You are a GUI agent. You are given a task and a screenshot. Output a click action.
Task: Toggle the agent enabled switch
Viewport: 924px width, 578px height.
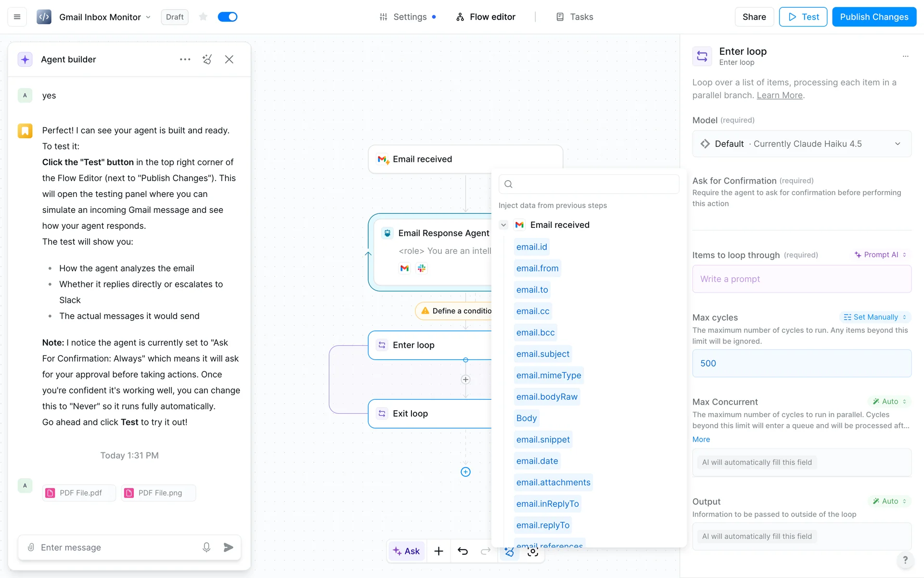(227, 17)
